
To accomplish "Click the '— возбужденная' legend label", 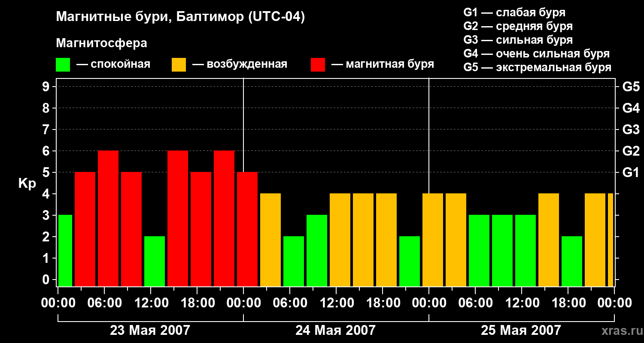I will coord(240,64).
